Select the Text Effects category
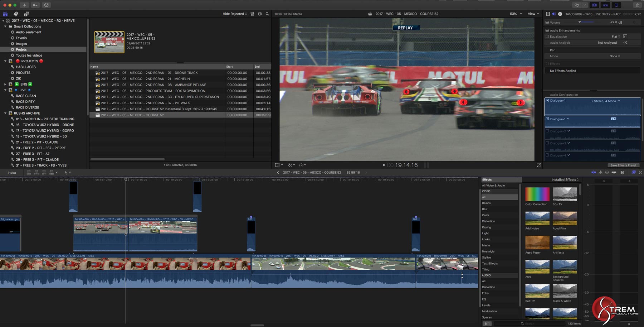 (490, 263)
